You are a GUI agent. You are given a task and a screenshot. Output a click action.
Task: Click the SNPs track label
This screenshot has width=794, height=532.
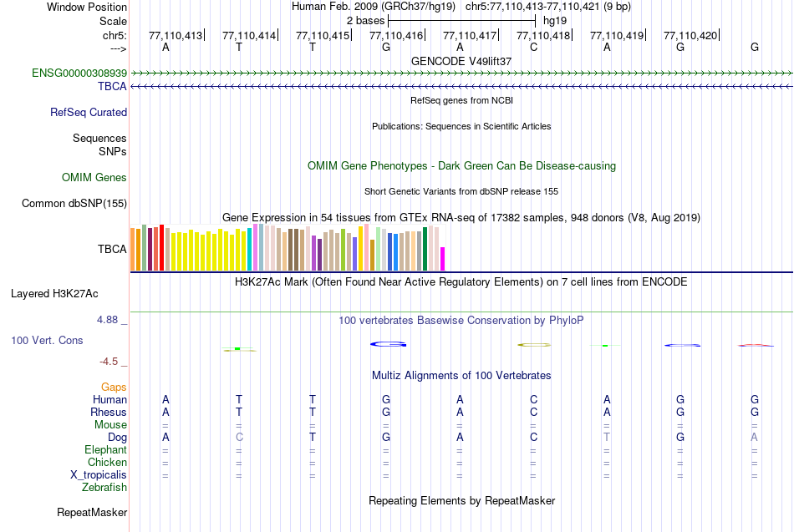click(x=113, y=151)
